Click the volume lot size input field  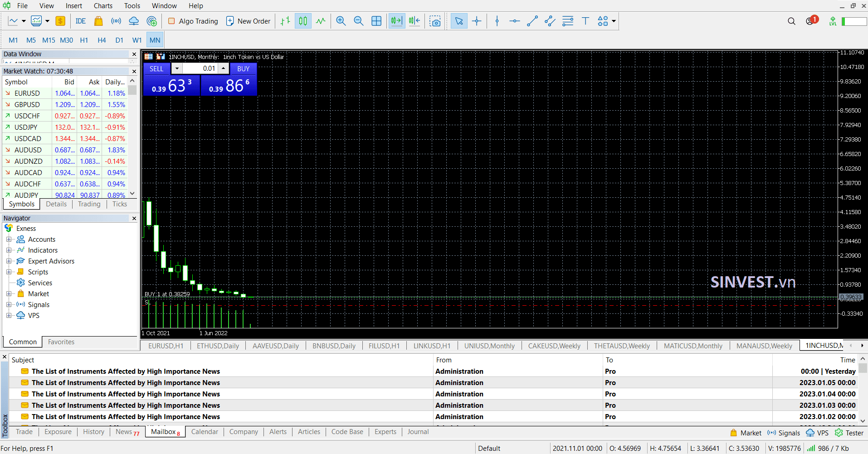coord(200,68)
